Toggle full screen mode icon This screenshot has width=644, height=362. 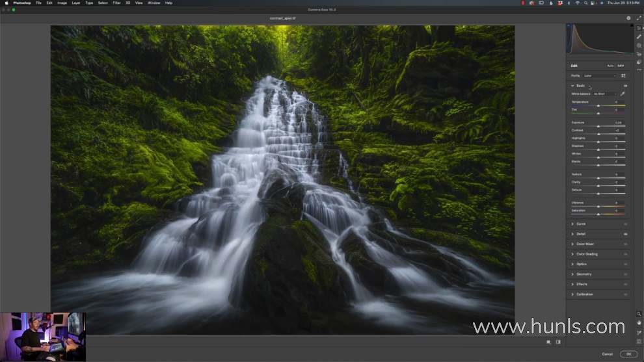[x=639, y=18]
